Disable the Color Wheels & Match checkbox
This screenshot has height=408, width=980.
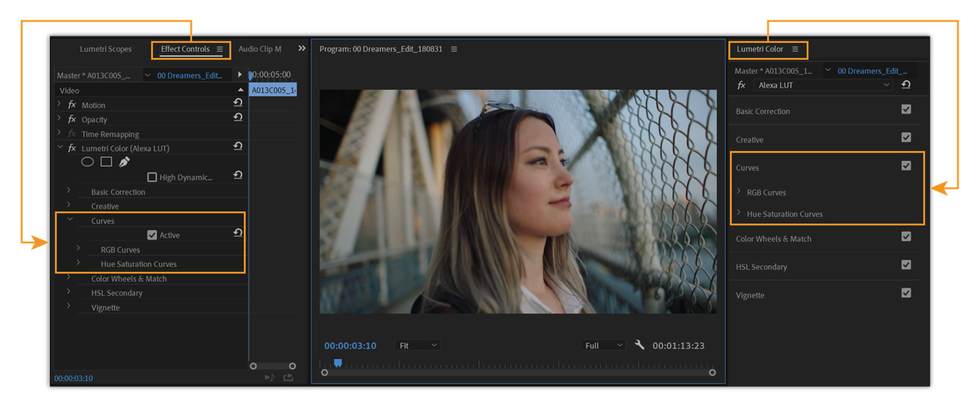tap(906, 236)
